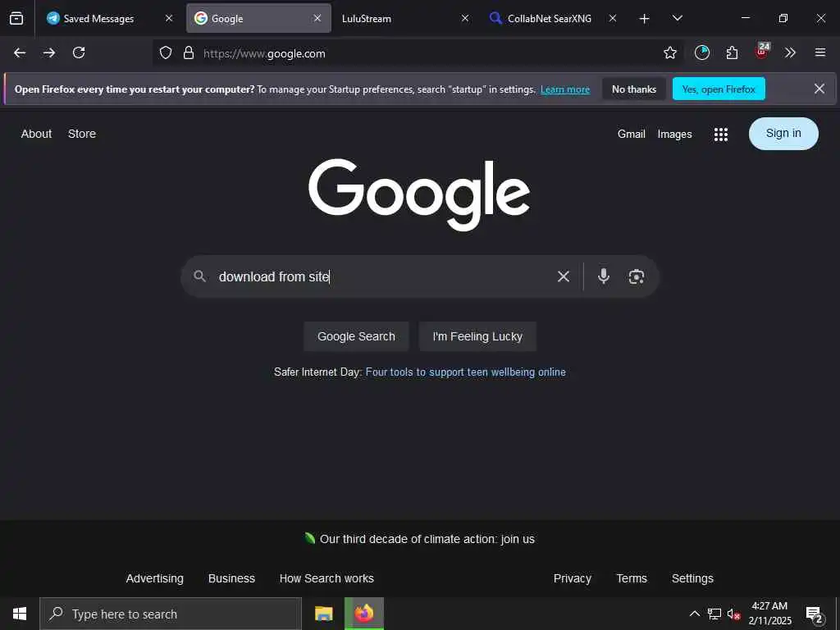This screenshot has width=840, height=630.
Task: Reload the current page
Action: (79, 52)
